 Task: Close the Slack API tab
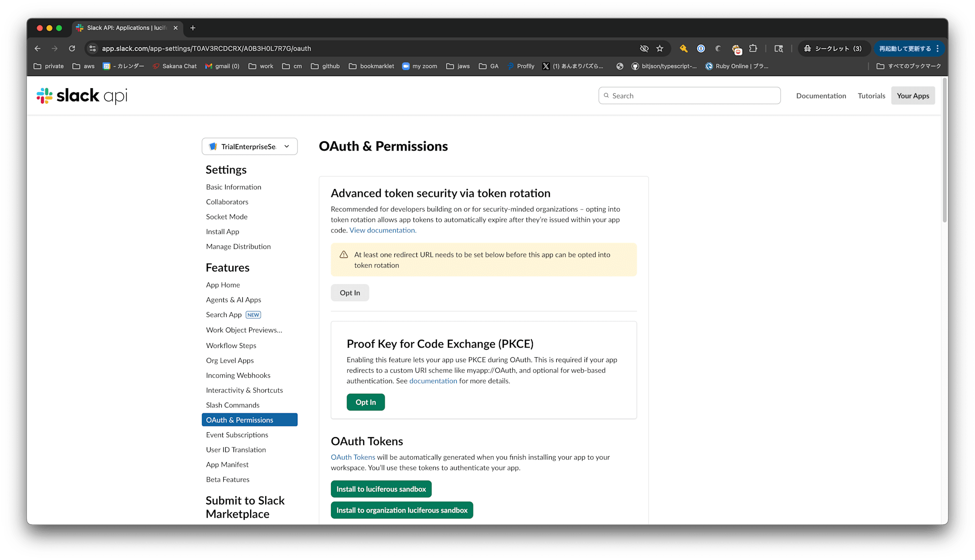175,28
